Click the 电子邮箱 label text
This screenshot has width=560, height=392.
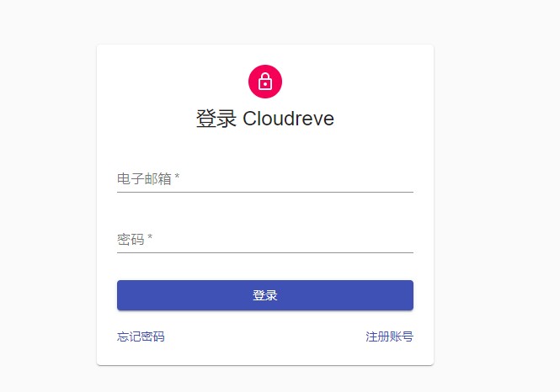click(144, 179)
